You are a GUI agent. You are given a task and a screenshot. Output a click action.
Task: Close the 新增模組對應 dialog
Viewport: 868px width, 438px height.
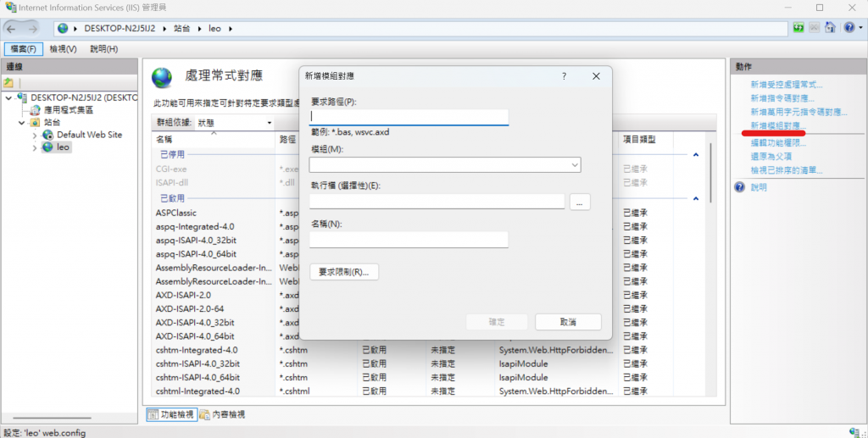596,76
